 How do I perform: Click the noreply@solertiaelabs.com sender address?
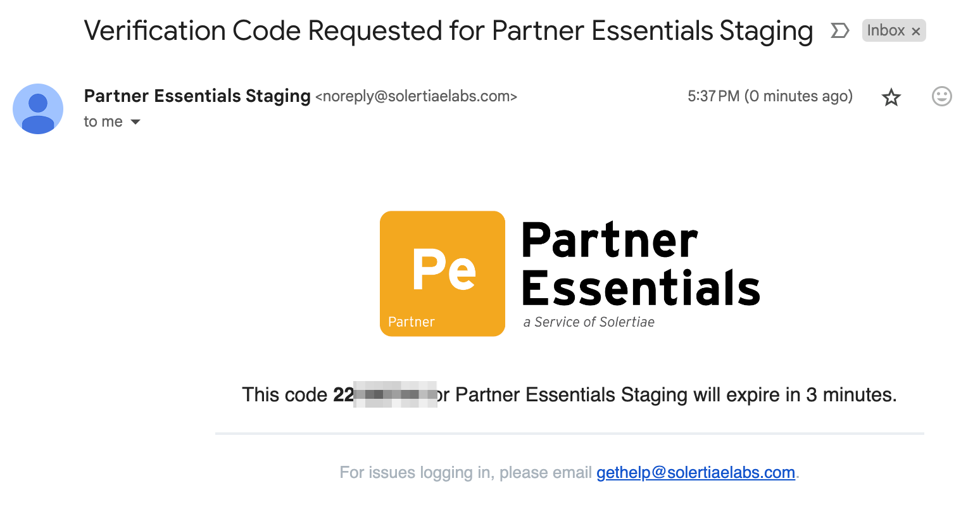point(417,96)
